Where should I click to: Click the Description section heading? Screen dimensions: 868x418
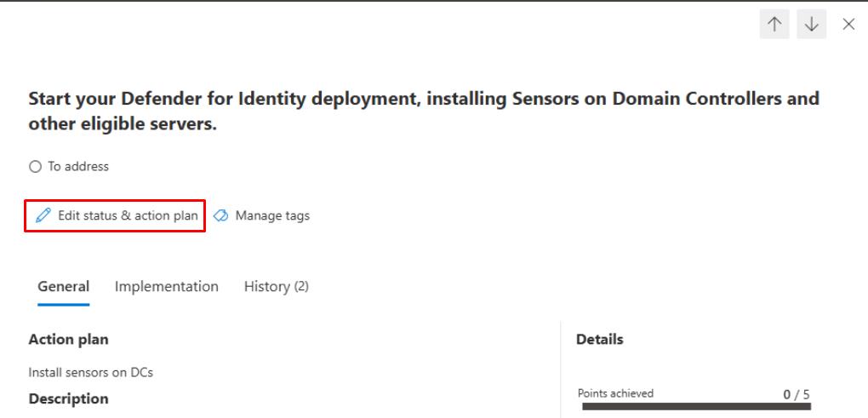pyautogui.click(x=68, y=398)
